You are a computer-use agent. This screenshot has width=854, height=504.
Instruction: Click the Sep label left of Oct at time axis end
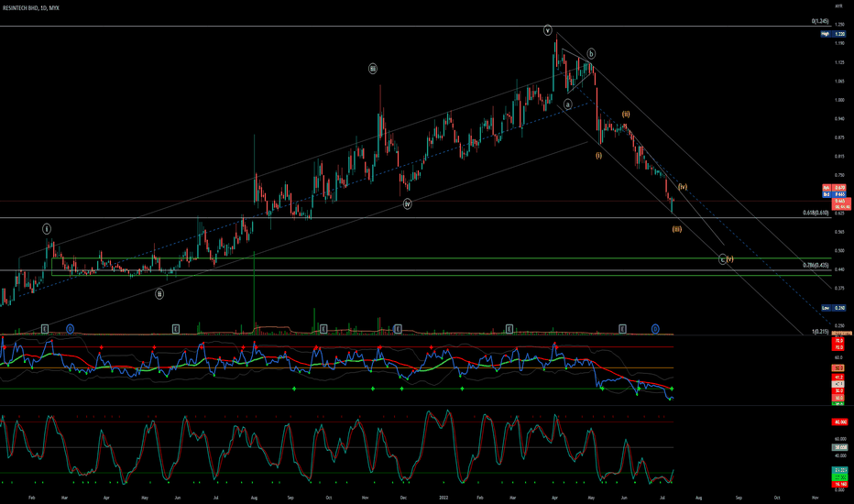click(739, 498)
